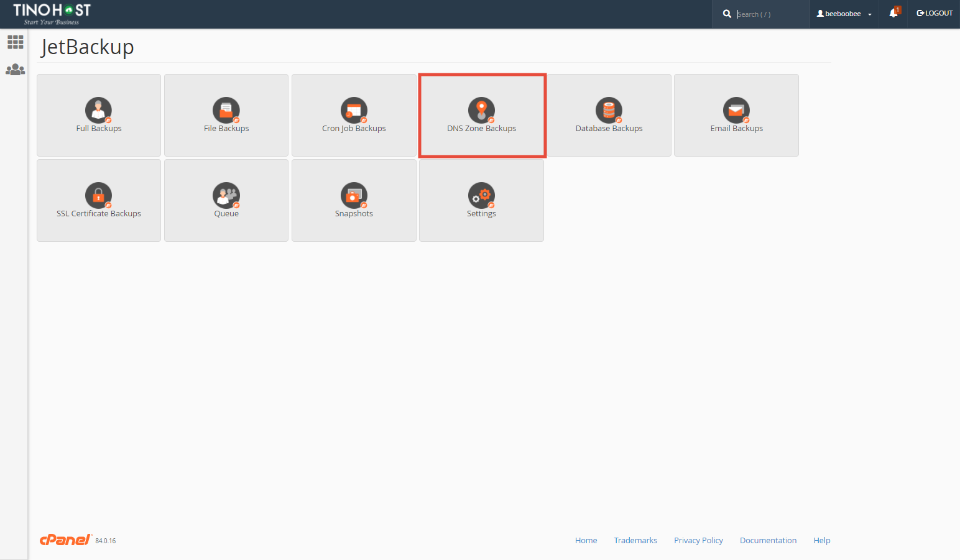Open the Email Backups icon

pos(737,110)
